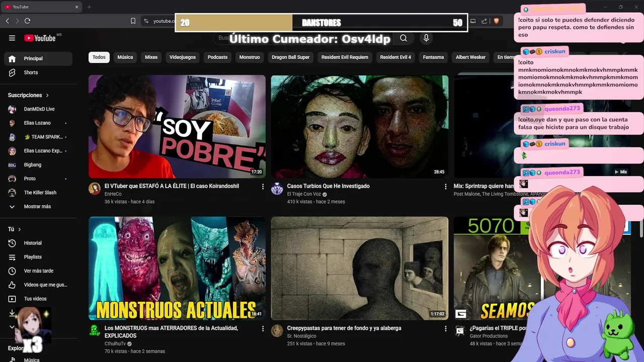Open the SOY POBRE video thumbnail

coord(177,127)
